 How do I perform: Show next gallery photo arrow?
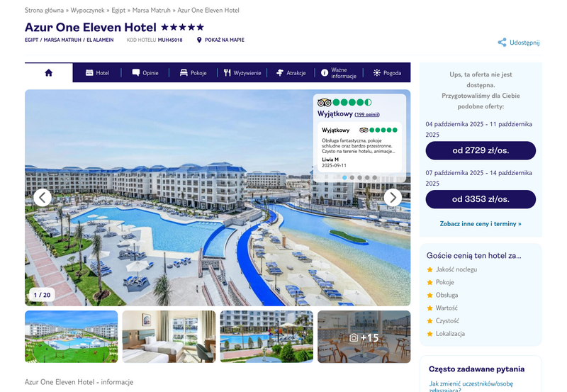pos(393,198)
